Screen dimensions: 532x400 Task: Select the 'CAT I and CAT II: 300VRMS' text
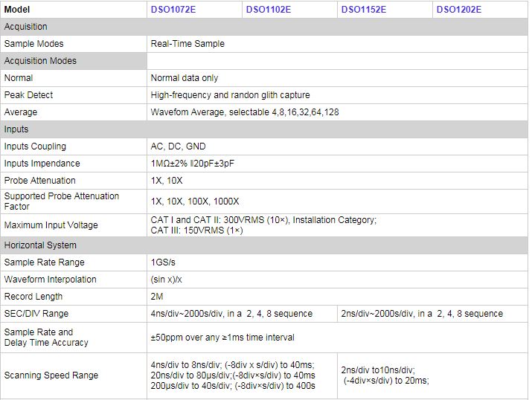(208, 220)
